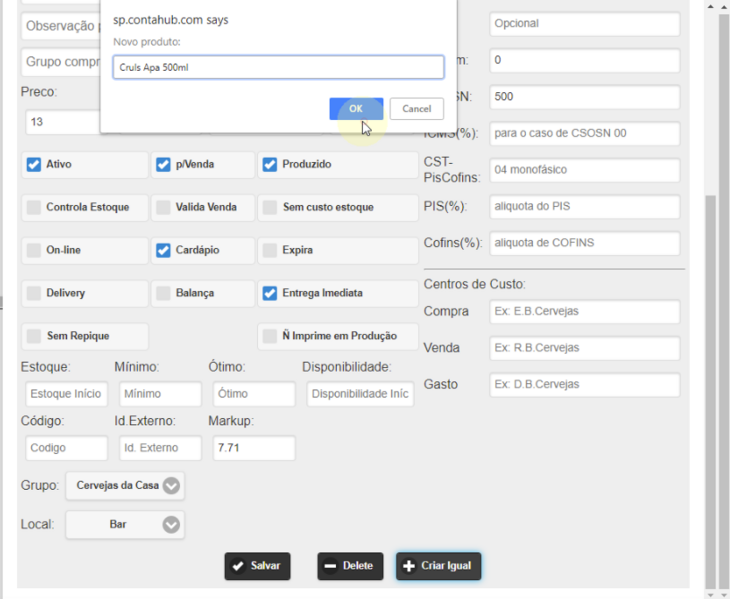Click the Salvar button
Image resolution: width=730 pixels, height=599 pixels.
coord(257,566)
